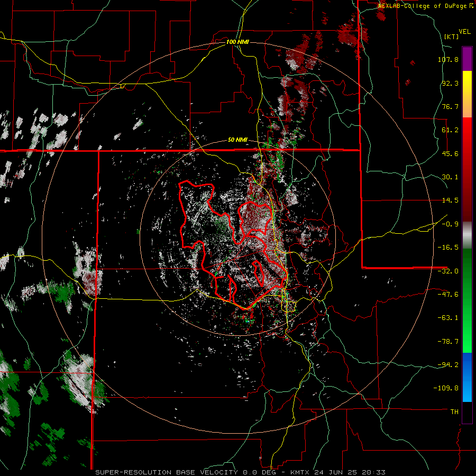Click the [KT] units label
476x476 pixels.
click(x=452, y=36)
